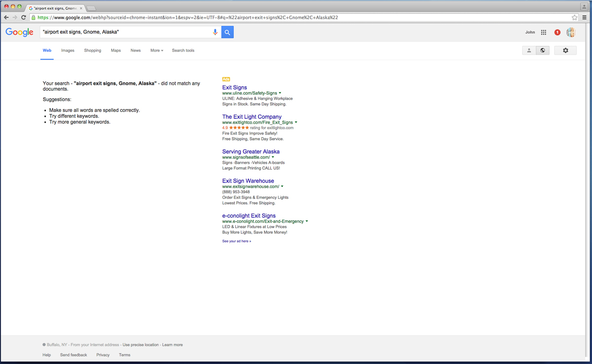Viewport: 592px width, 364px height.
Task: Expand the arrow beside www.exitsignwarehouse.com
Action: click(282, 186)
